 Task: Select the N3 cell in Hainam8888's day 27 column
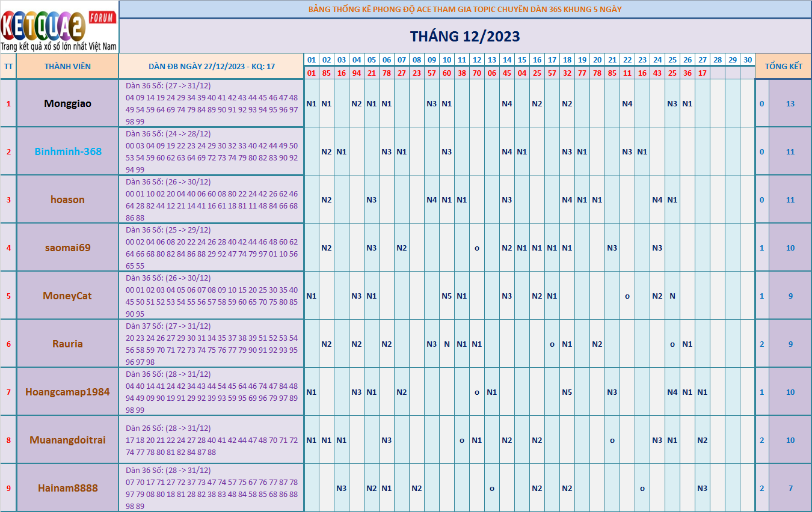703,488
